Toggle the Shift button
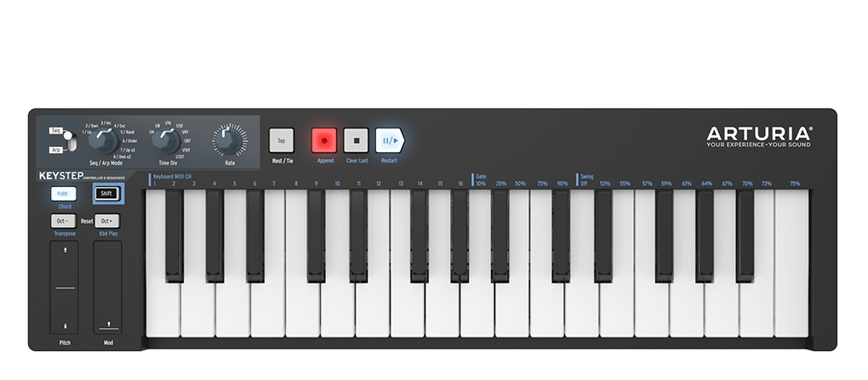Screen dimensions: 868x380 click(x=107, y=194)
